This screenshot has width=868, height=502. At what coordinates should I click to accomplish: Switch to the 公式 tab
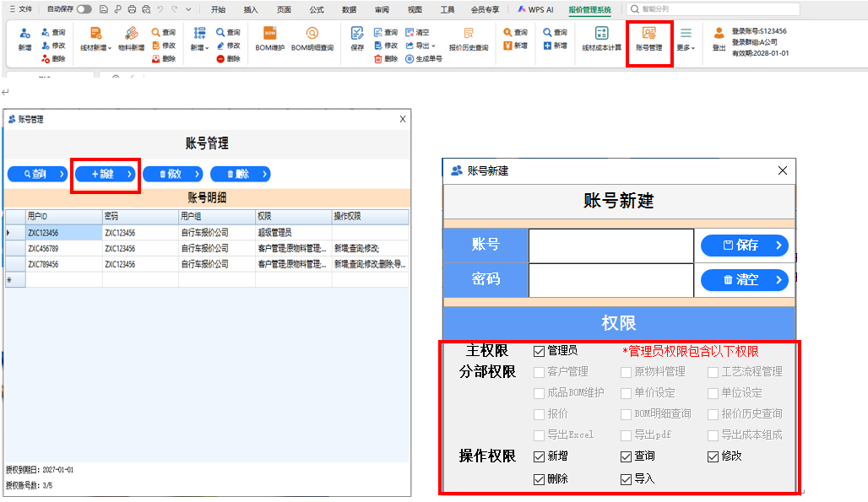pyautogui.click(x=317, y=9)
